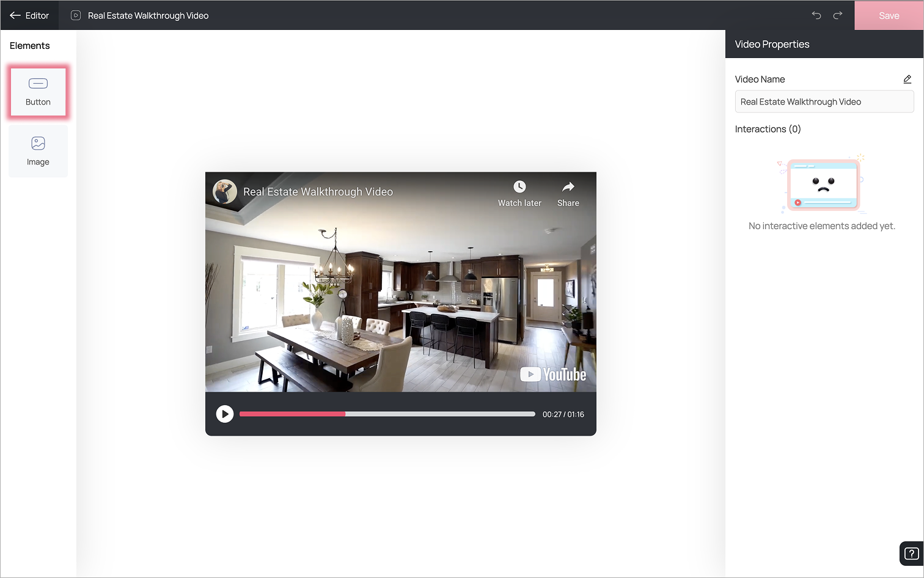The height and width of the screenshot is (578, 924).
Task: Click the redo arrow icon
Action: pos(838,15)
